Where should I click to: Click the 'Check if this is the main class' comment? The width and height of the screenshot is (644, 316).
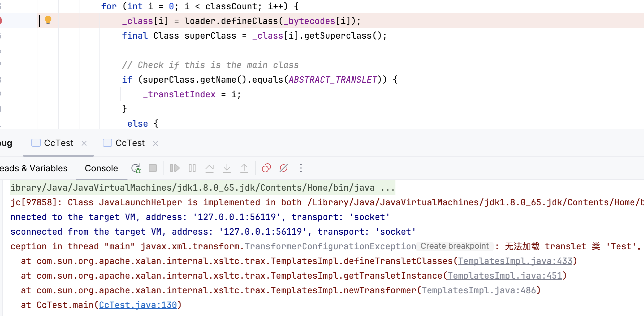point(210,65)
